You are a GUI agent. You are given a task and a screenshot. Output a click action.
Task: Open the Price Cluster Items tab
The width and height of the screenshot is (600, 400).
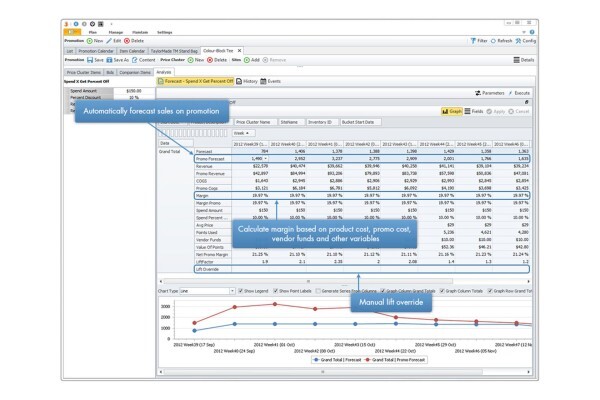[x=84, y=72]
